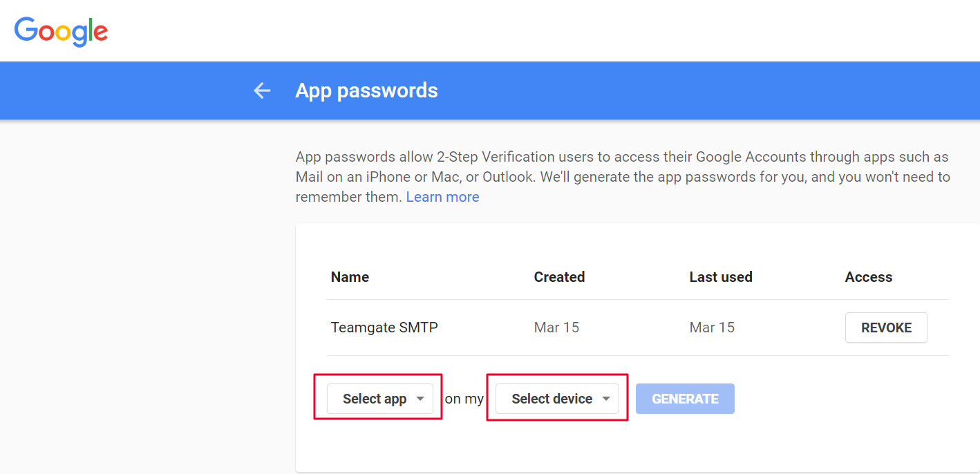Click the Created column header
980x474 pixels.
point(559,277)
